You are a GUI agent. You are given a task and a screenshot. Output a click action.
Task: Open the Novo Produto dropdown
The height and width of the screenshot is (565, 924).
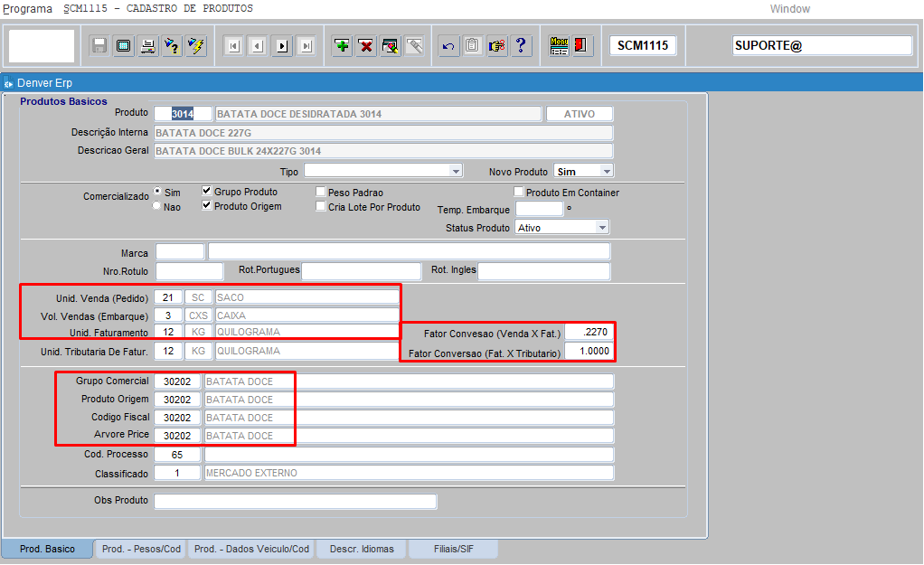coord(607,171)
